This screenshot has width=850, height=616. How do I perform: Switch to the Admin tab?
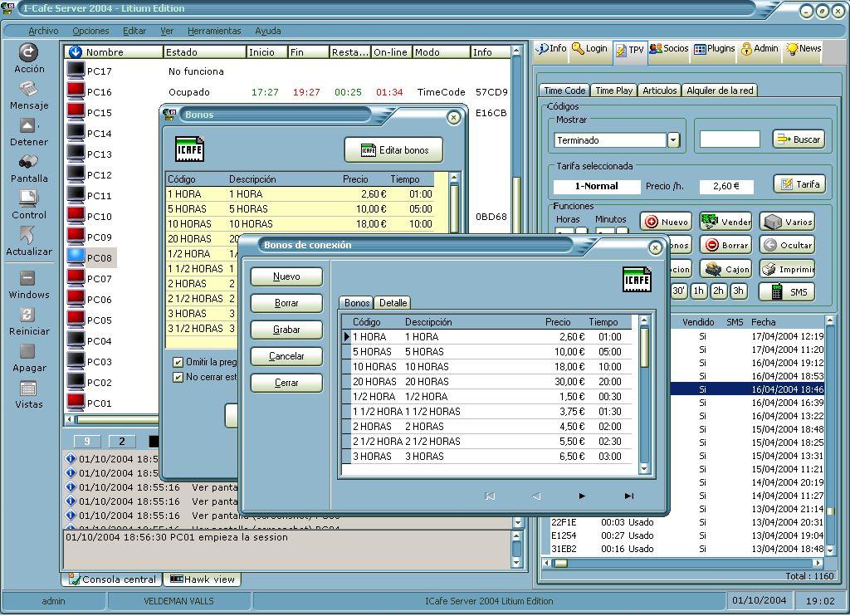click(x=760, y=49)
